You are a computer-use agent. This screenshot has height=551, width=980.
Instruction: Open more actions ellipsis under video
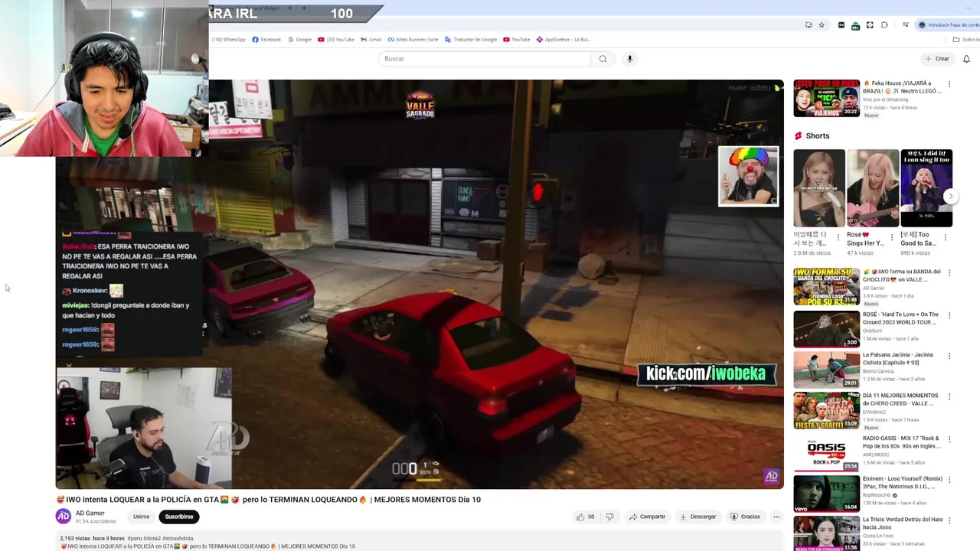(776, 517)
